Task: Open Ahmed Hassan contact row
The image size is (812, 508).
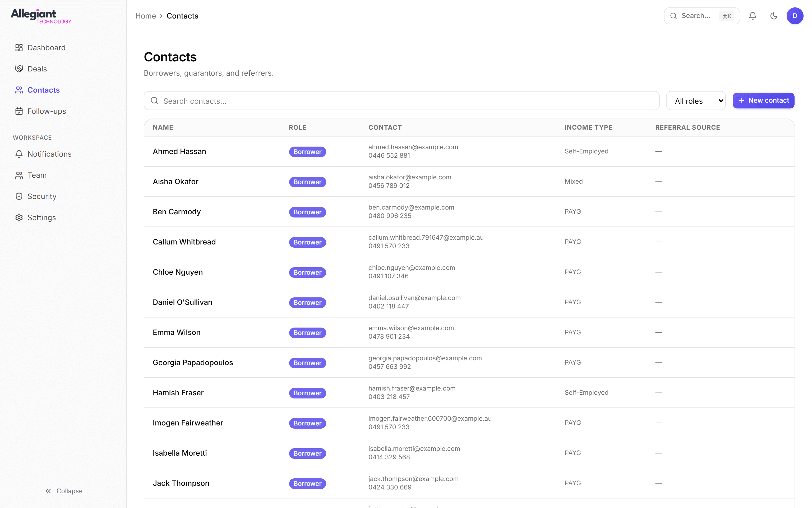Action: [469, 151]
